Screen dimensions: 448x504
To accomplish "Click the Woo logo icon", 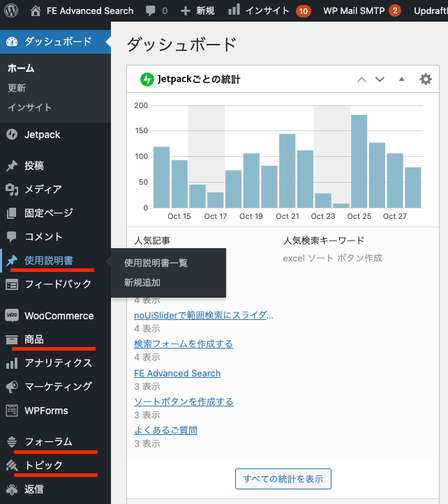I will coord(12,315).
